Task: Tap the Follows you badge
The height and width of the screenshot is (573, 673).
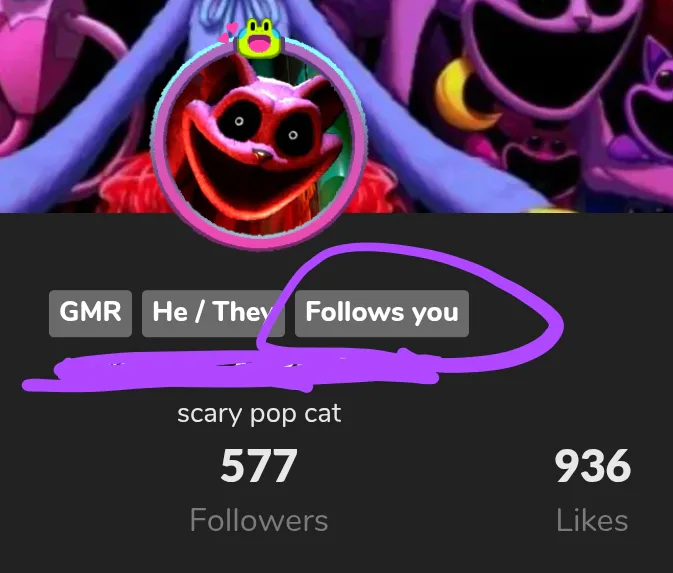Action: (x=382, y=313)
